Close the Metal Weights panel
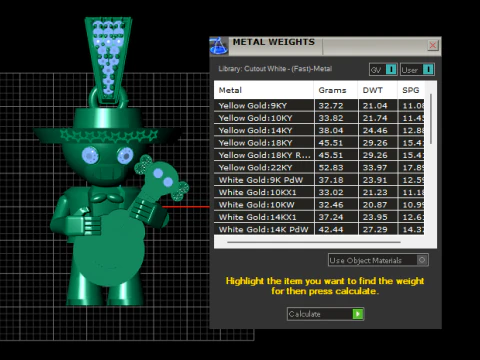The width and height of the screenshot is (480, 360). pos(433,45)
